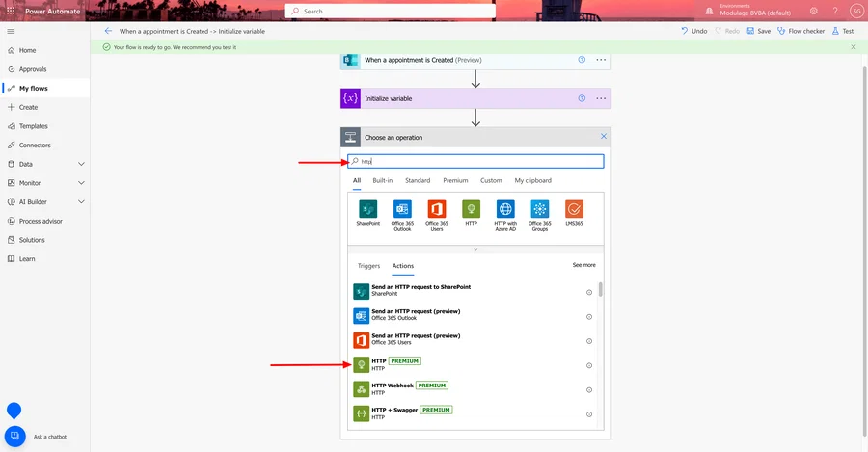Open Connectors in the sidebar
This screenshot has height=452, width=868.
[x=45, y=145]
